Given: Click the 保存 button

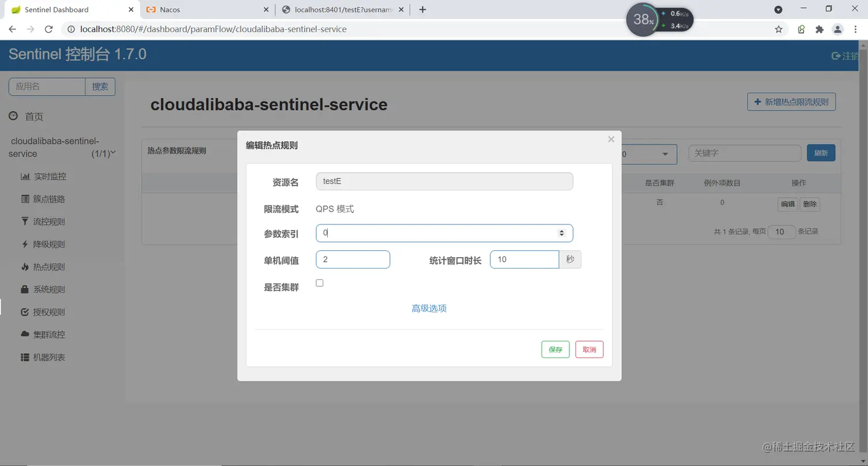Looking at the screenshot, I should 555,349.
